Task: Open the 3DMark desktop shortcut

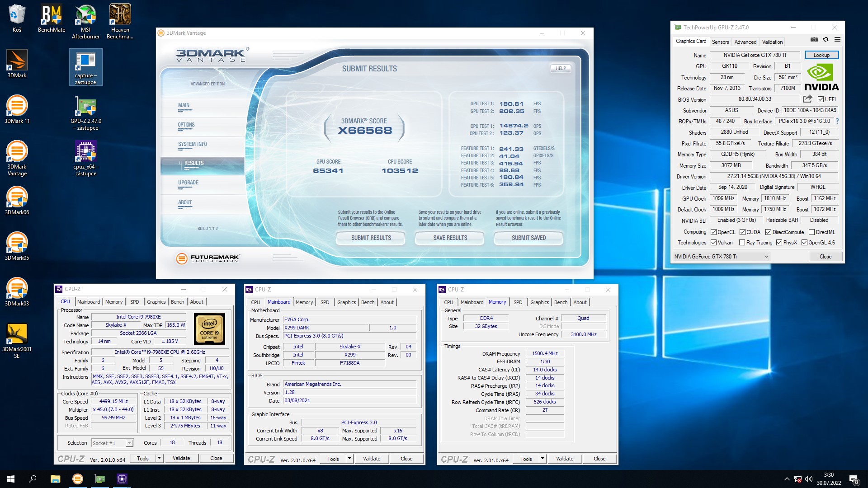Action: pyautogui.click(x=17, y=64)
